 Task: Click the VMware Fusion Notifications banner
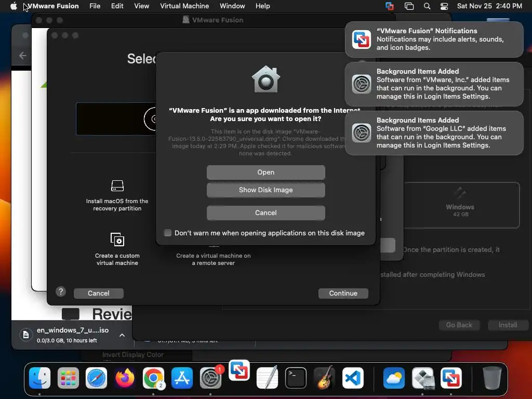point(434,39)
